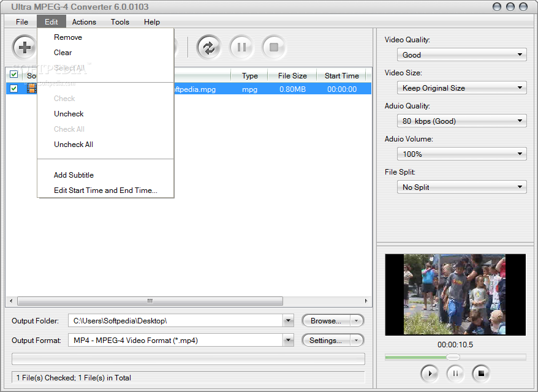Click file list scroll right arrow

pyautogui.click(x=366, y=301)
